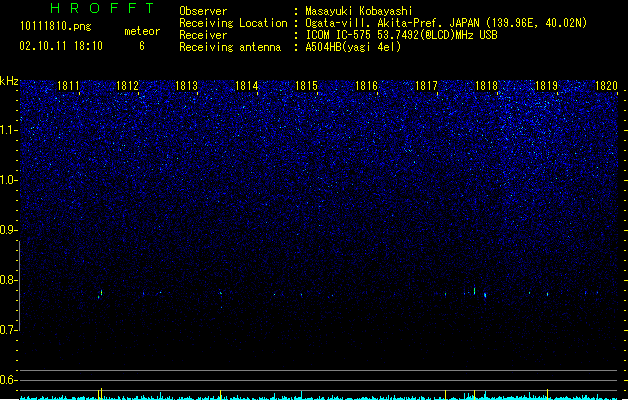Select antenna value A504HB(yagi 4el)

coord(353,47)
